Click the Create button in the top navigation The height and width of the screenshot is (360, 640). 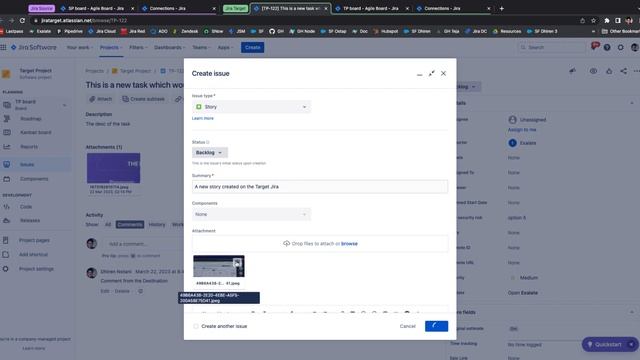pos(252,47)
